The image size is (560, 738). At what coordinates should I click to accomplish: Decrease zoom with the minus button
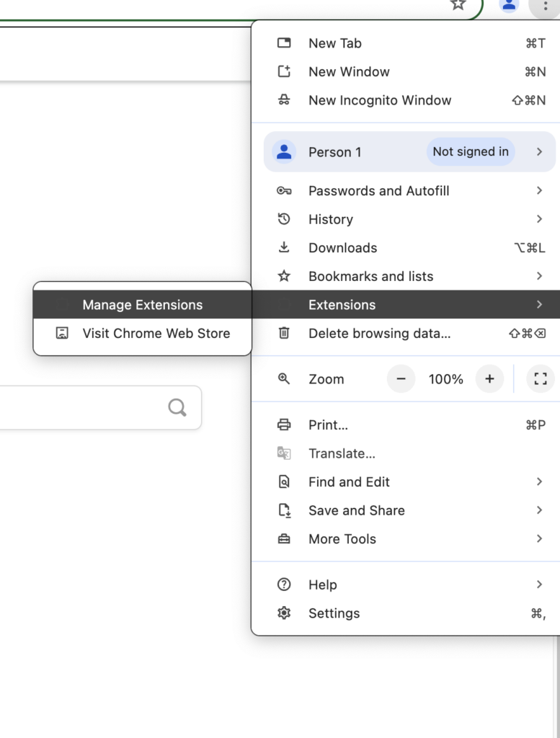pos(401,379)
